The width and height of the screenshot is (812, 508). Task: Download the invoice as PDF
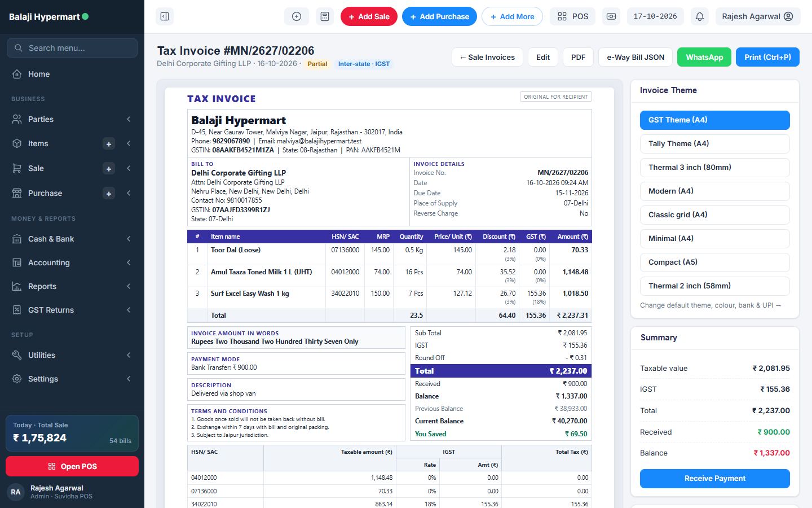[x=578, y=57]
